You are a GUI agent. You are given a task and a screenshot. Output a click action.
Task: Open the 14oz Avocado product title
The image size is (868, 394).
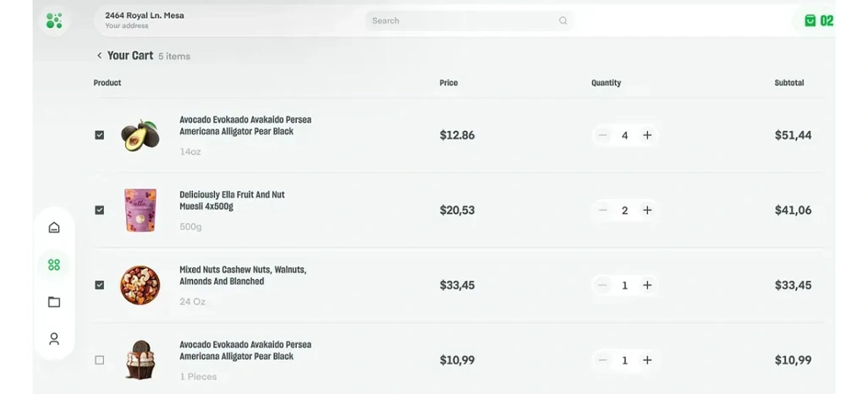[245, 126]
